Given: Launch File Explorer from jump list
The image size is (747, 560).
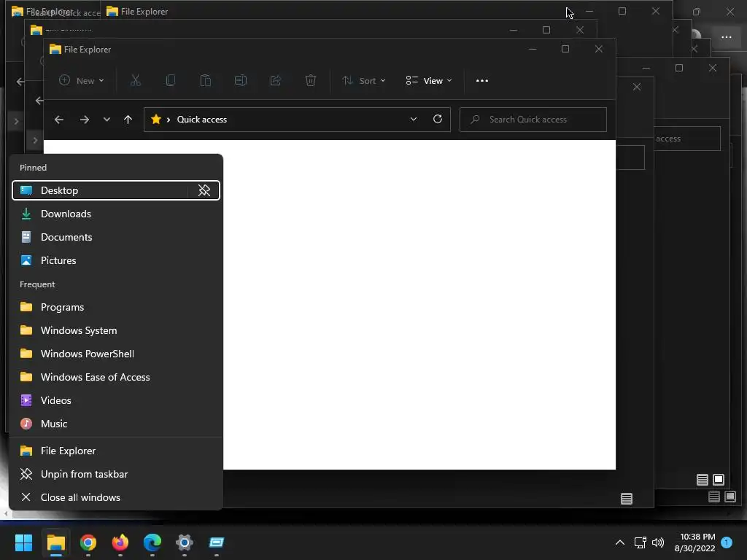Looking at the screenshot, I should [116, 451].
